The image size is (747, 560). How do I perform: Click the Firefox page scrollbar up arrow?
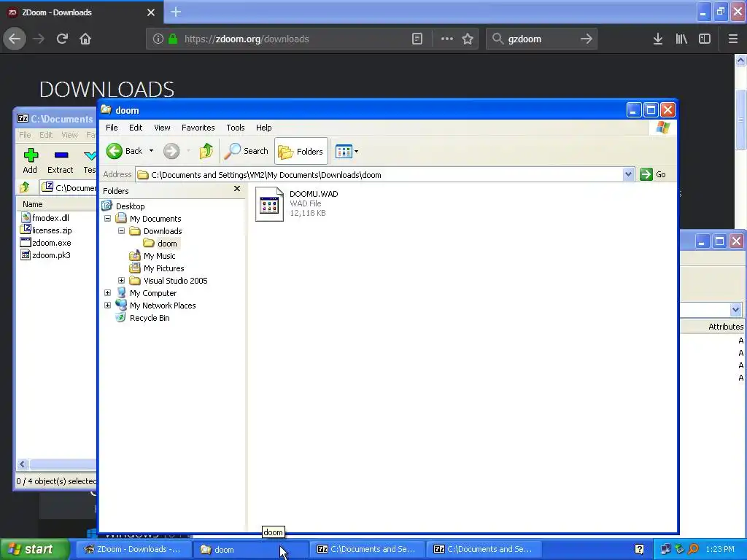coord(741,60)
